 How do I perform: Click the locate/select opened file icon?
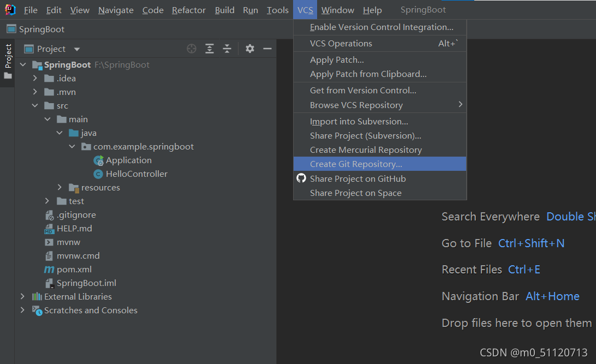click(192, 49)
